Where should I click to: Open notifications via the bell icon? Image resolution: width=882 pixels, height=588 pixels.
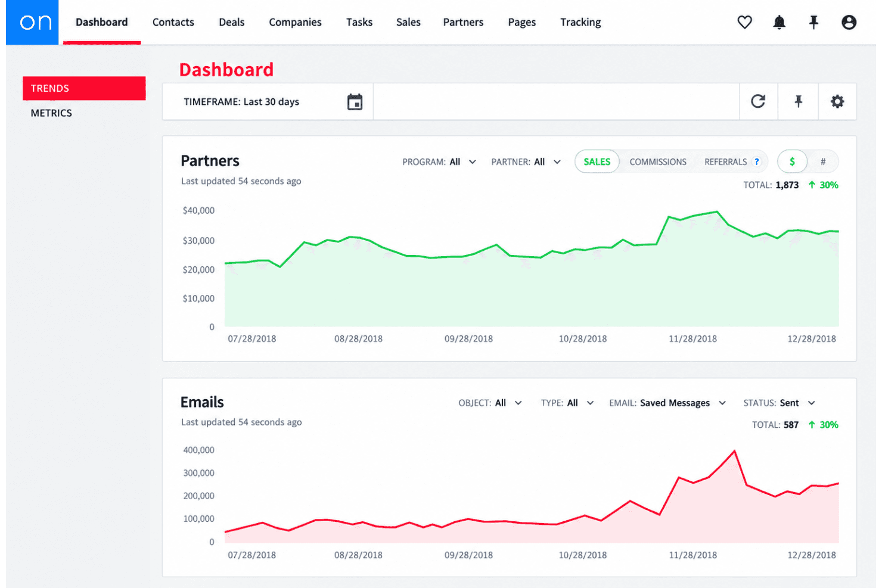(779, 22)
